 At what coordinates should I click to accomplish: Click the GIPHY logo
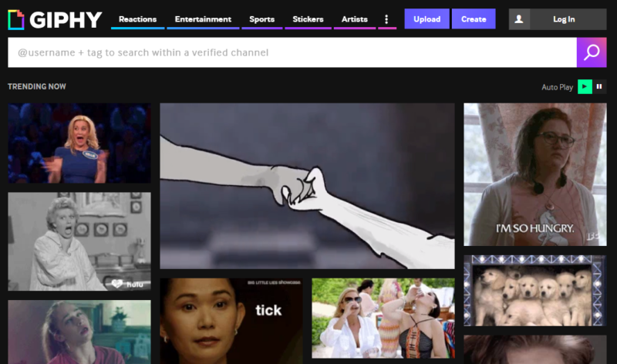pyautogui.click(x=55, y=19)
